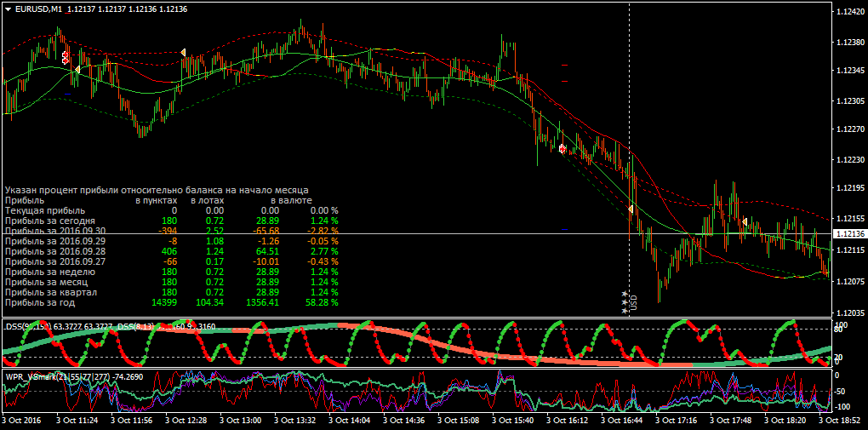The width and height of the screenshot is (868, 430).
Task: Click the 1.12305 price scale label
Action: tap(849, 101)
